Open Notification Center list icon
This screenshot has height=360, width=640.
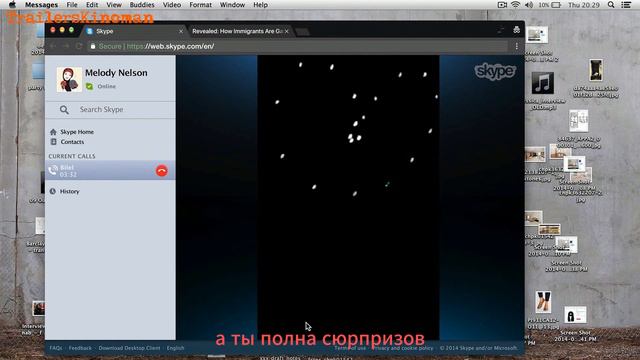click(x=626, y=5)
